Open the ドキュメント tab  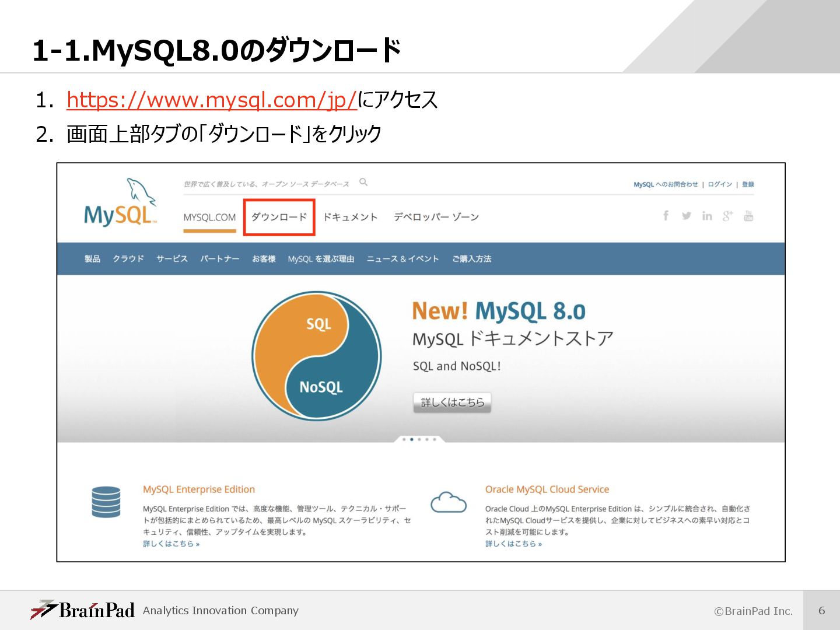350,217
